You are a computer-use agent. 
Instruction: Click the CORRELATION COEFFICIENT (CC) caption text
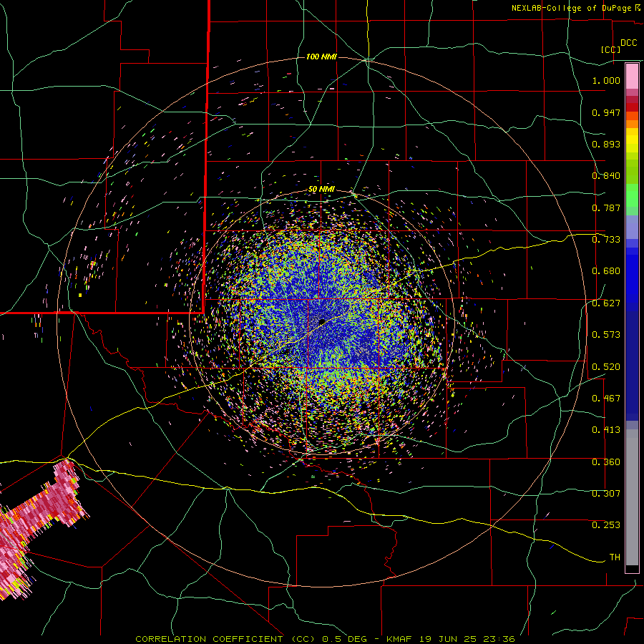[x=225, y=639]
